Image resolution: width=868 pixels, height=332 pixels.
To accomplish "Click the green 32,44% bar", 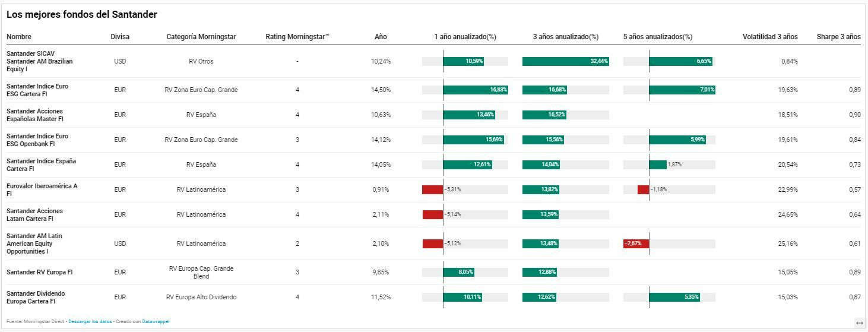I will [565, 61].
